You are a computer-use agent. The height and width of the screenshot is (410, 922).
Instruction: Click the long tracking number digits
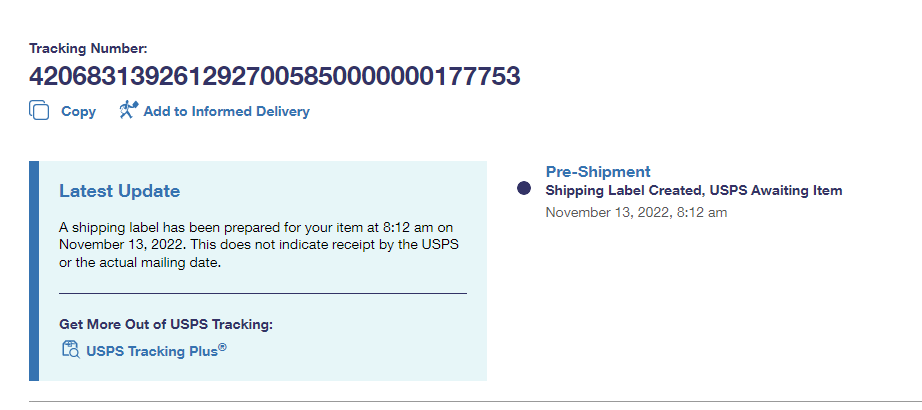(275, 77)
